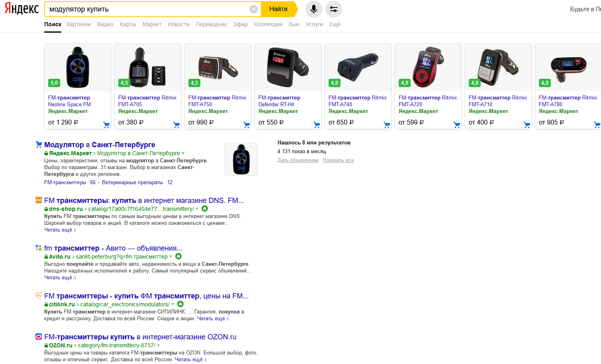Screen dimensions: 601x364
Task: Add Defender RT-Hit to cart
Action: click(317, 125)
